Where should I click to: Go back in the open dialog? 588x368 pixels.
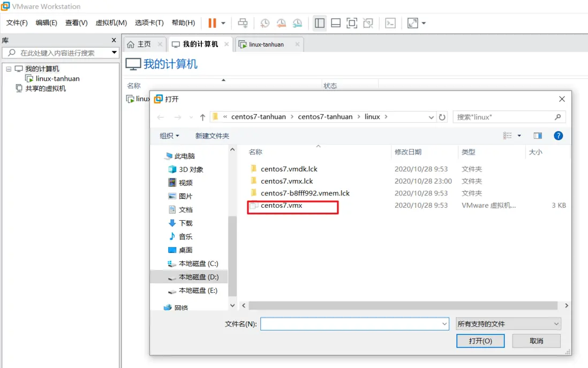(x=161, y=117)
